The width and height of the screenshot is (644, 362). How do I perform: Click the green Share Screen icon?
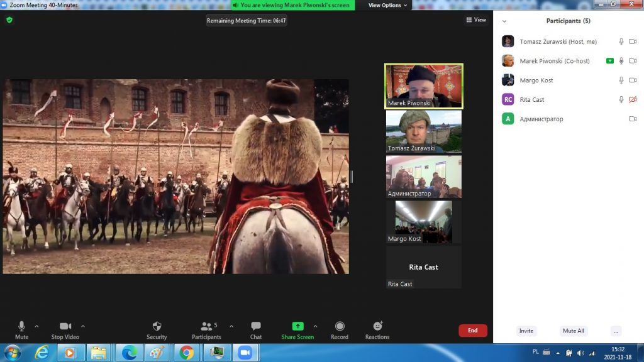tap(297, 326)
